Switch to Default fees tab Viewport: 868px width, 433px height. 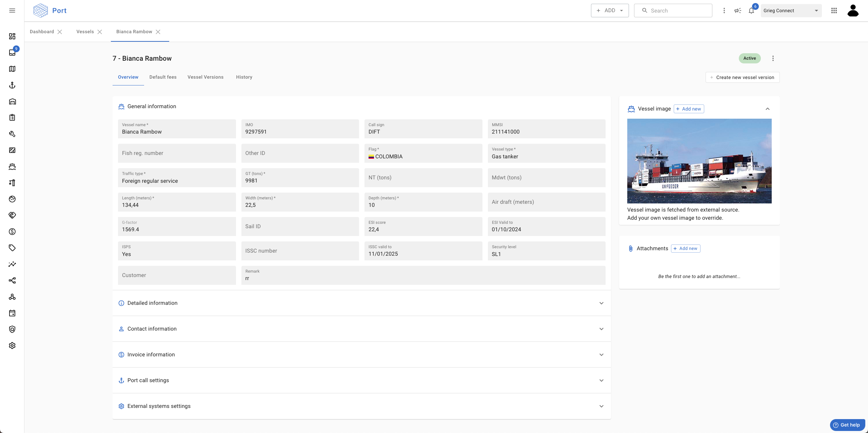tap(163, 77)
